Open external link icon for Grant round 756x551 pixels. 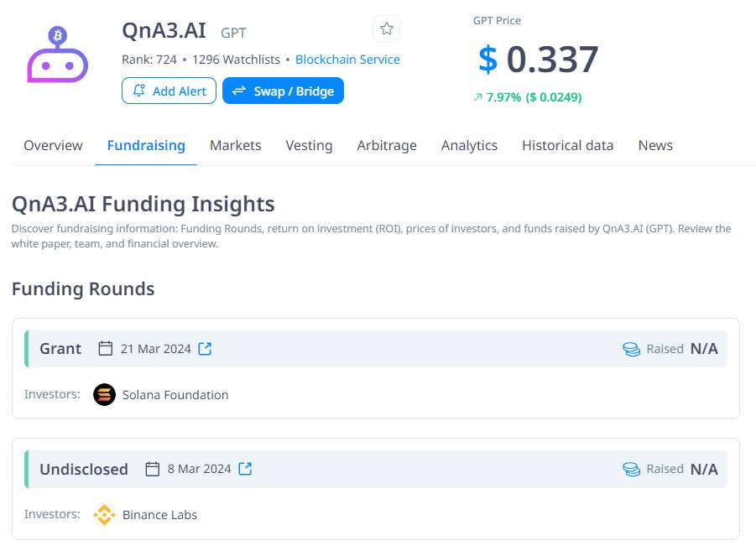point(205,349)
